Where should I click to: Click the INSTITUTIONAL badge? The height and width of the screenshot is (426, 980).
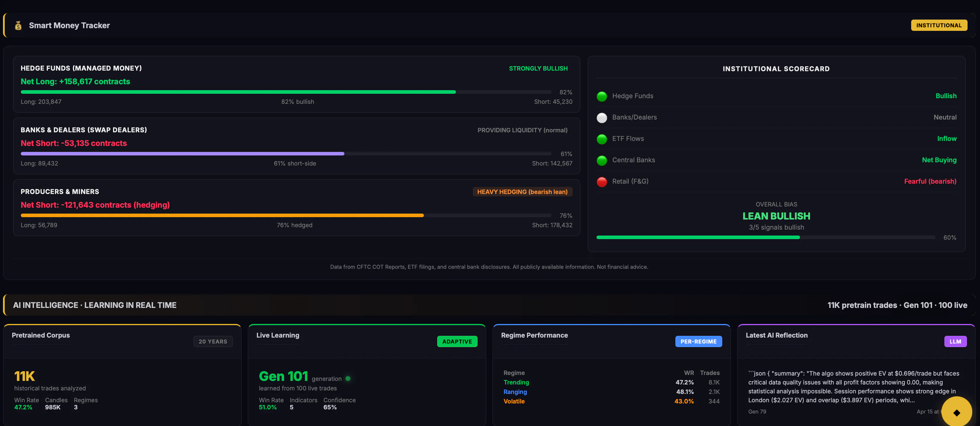939,26
